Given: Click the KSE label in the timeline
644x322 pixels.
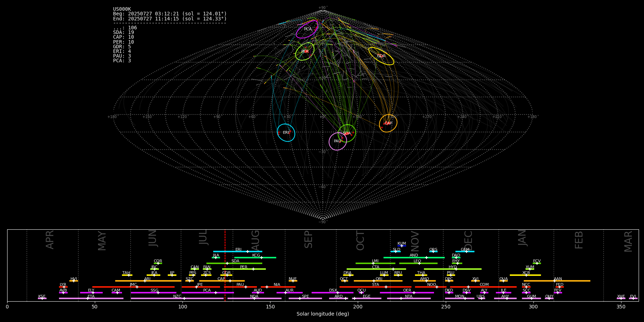Looking at the screenshot, I should 42,297.
